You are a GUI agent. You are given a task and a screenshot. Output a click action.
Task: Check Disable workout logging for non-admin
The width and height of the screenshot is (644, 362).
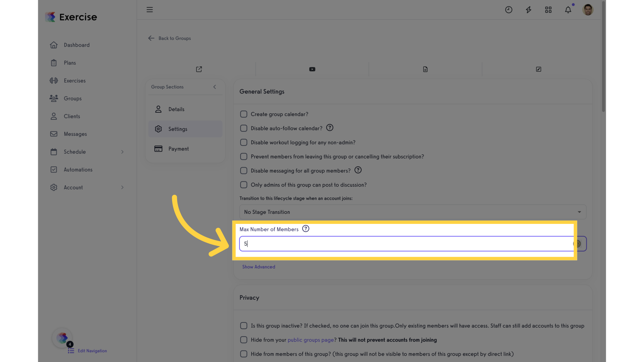(244, 142)
